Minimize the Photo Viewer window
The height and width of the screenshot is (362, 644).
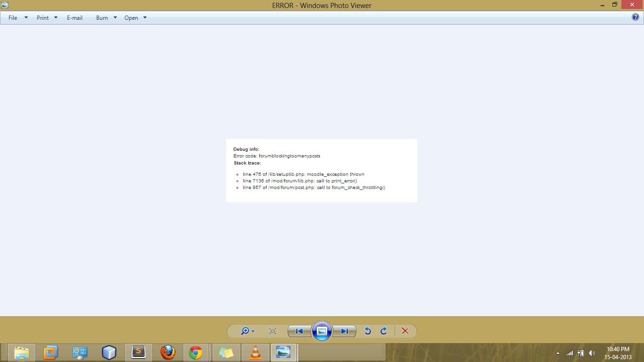point(603,5)
